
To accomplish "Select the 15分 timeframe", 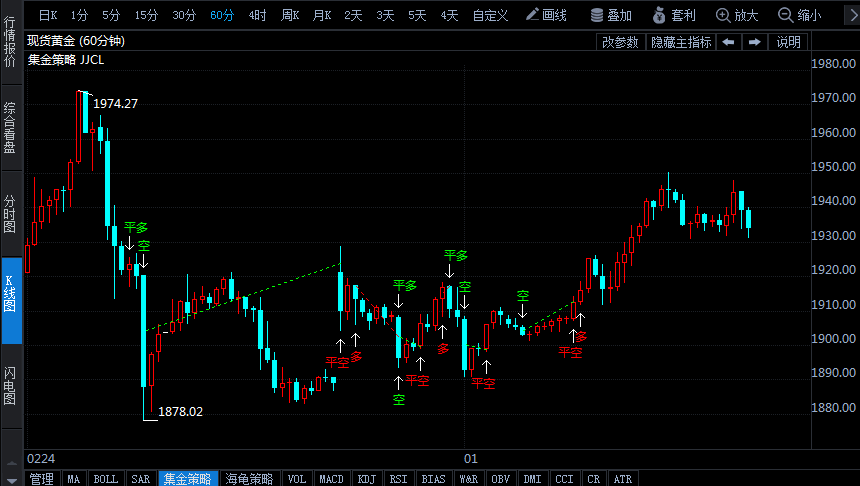I will pos(146,15).
